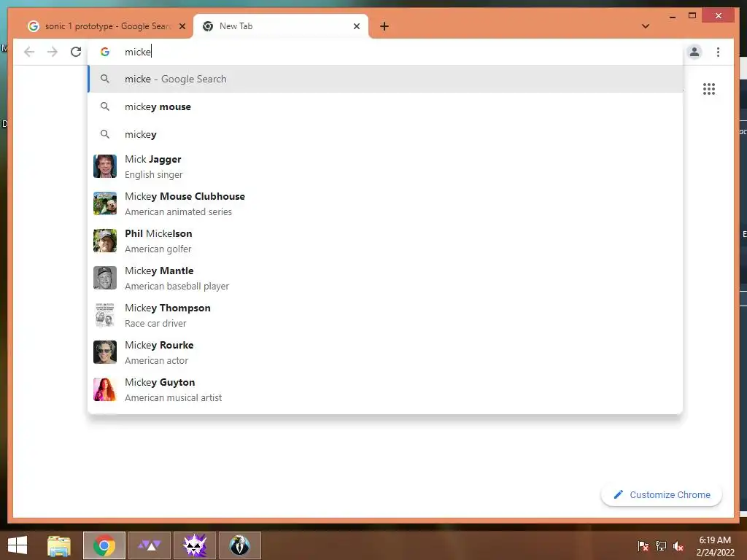This screenshot has width=747, height=560.
Task: Click Mickey Thompson's thumbnail image
Action: click(x=105, y=315)
